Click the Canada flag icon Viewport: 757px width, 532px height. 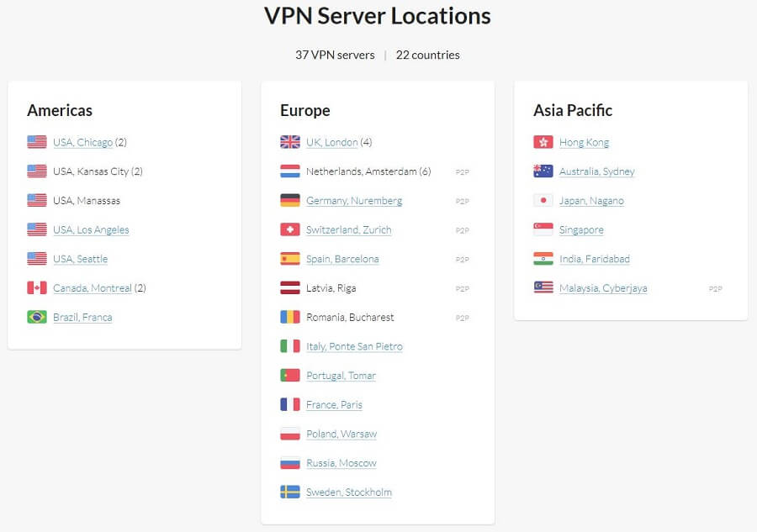[x=37, y=288]
